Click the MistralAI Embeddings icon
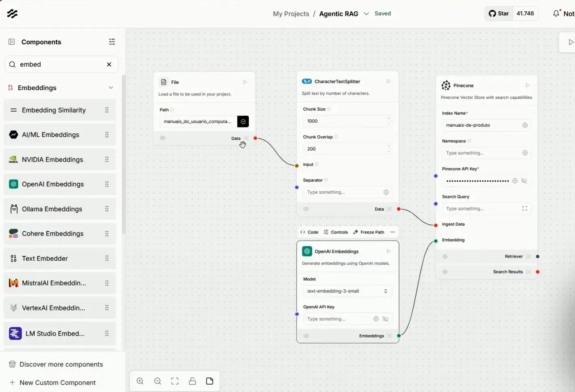 (13, 283)
